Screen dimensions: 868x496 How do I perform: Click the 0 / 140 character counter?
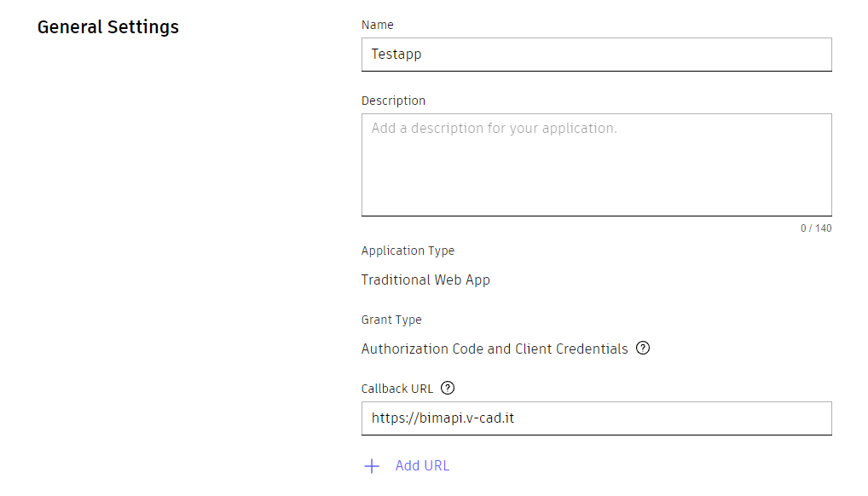[x=816, y=228]
